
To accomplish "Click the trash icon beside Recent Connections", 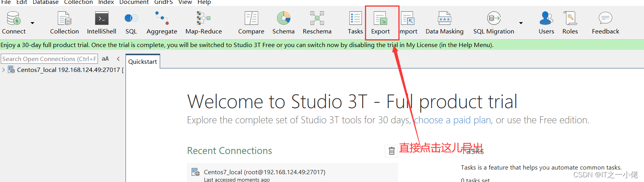I will tap(392, 151).
